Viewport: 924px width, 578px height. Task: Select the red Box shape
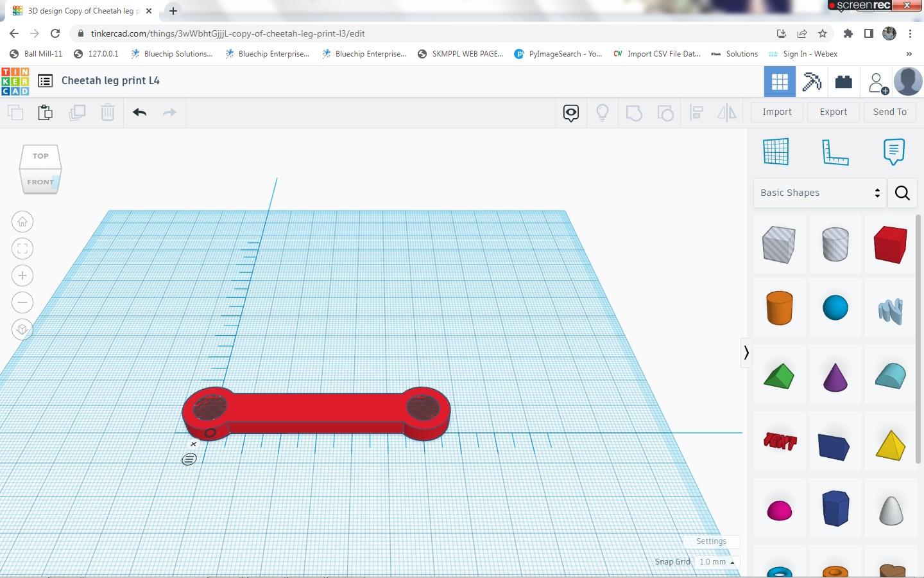point(891,244)
